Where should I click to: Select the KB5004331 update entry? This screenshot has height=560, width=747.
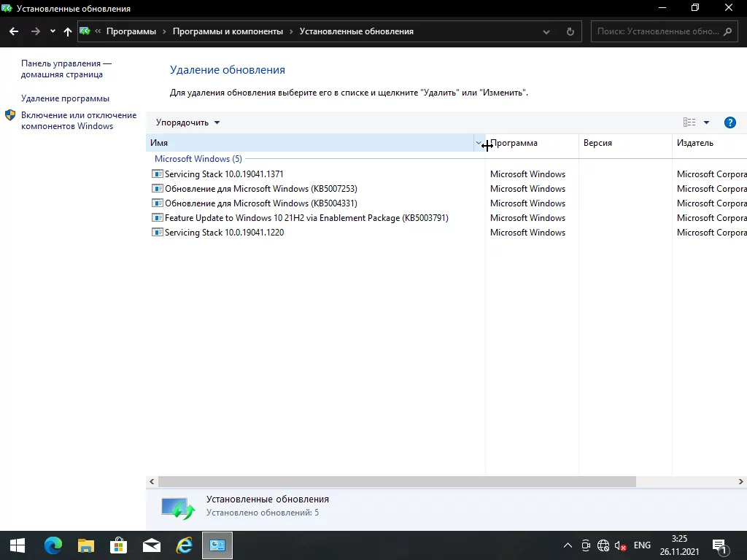tap(261, 203)
